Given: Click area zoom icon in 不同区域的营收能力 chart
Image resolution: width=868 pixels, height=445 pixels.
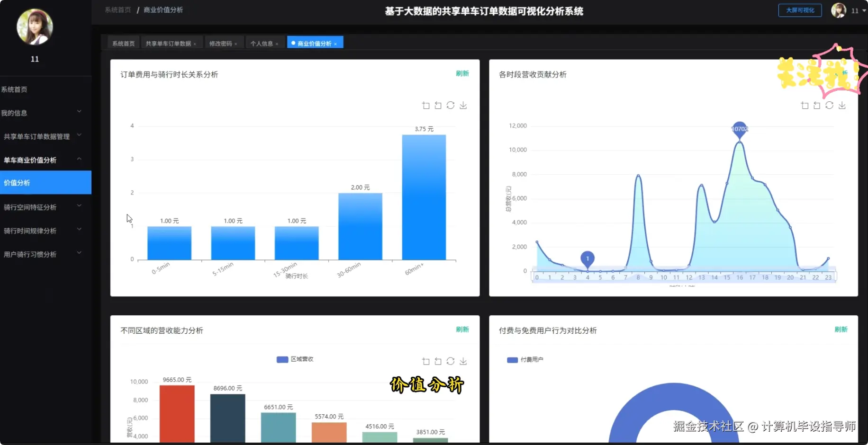Looking at the screenshot, I should point(425,361).
